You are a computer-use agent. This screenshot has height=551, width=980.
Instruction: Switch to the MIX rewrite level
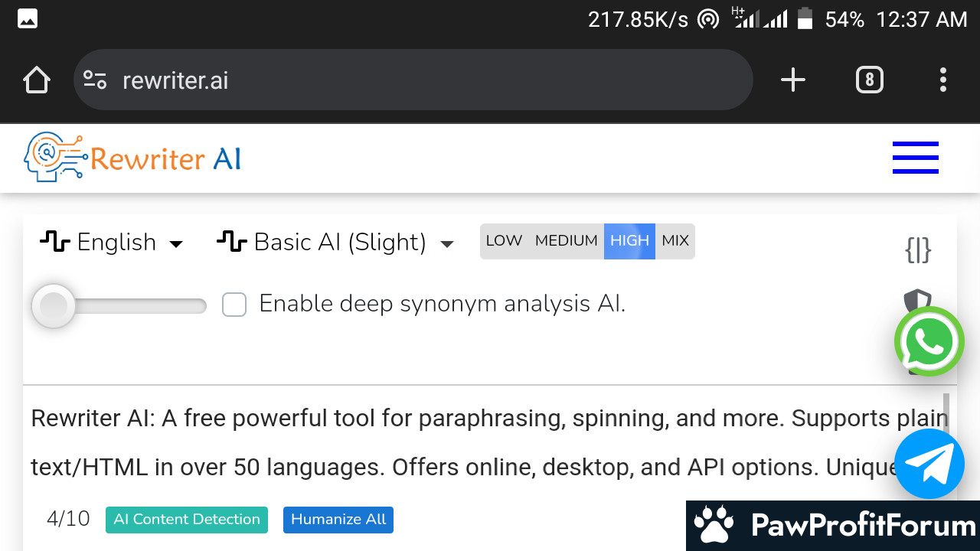(675, 241)
